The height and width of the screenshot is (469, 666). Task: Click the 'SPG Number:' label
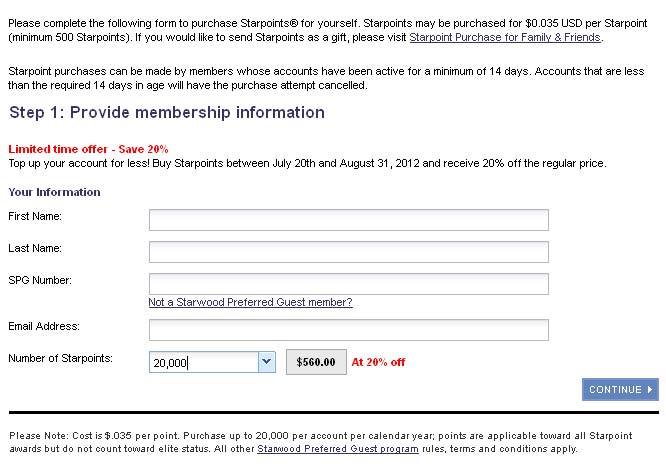coord(40,280)
